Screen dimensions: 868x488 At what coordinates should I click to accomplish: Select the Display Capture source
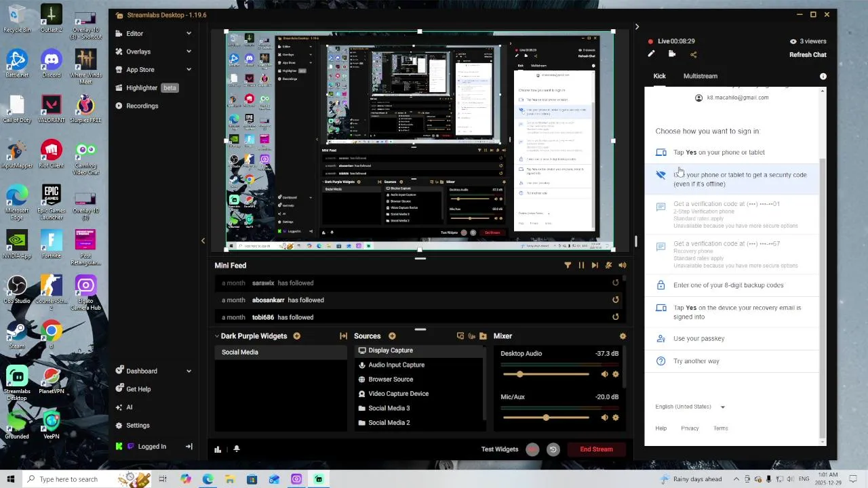[420, 350]
